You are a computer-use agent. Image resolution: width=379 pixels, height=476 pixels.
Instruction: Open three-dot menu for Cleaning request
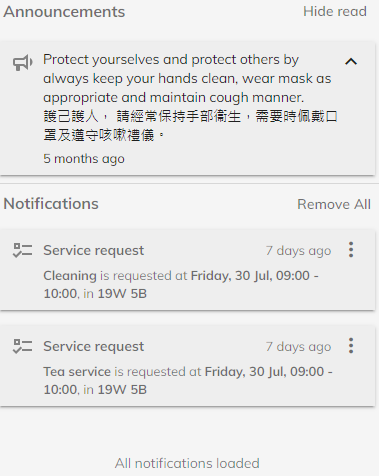tap(351, 250)
